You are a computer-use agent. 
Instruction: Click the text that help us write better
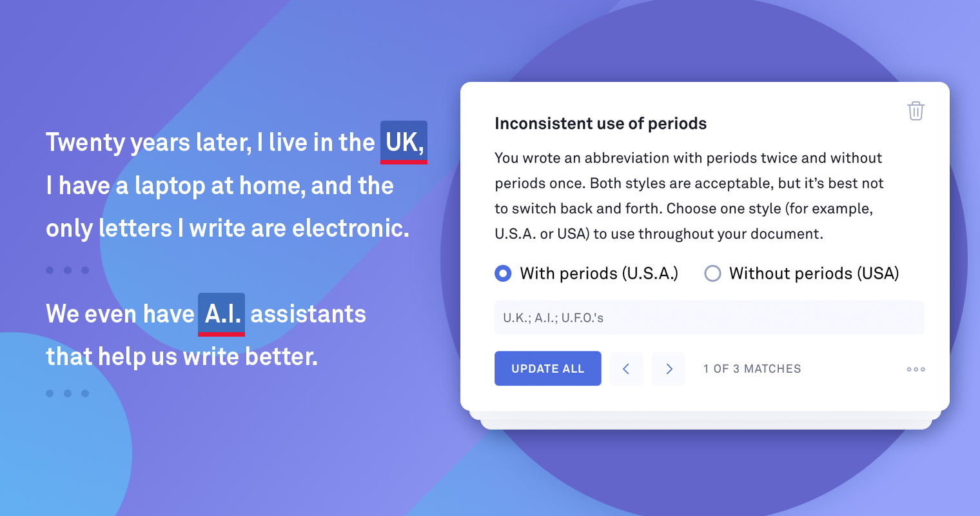(182, 357)
